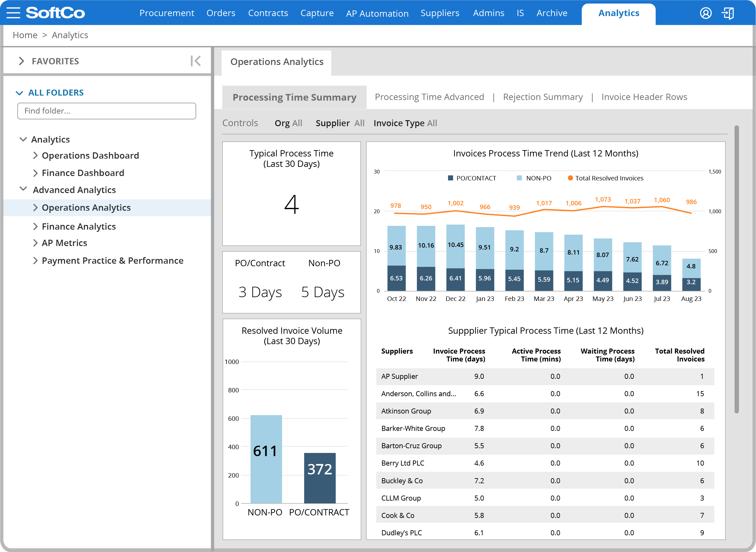Click the Find folder search field
756x552 pixels.
[107, 111]
